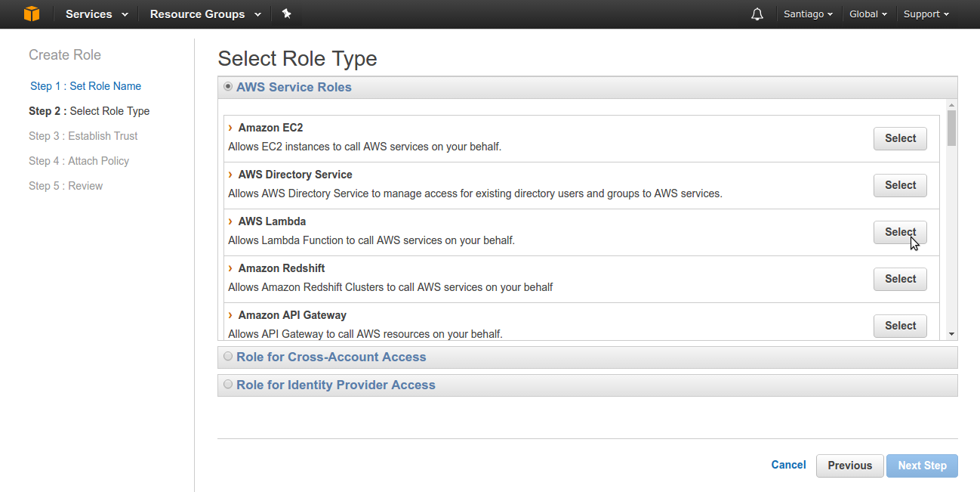Click the Amazon API Gateway role title
The image size is (980, 492).
[x=292, y=315]
